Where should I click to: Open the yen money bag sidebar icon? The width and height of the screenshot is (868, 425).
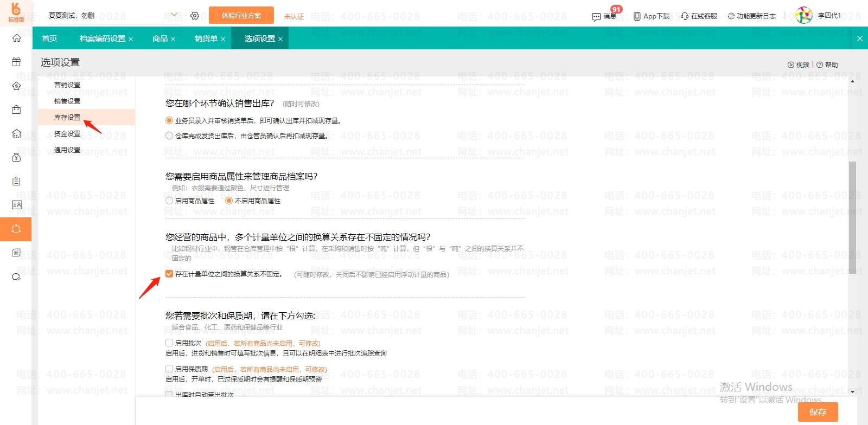(16, 157)
